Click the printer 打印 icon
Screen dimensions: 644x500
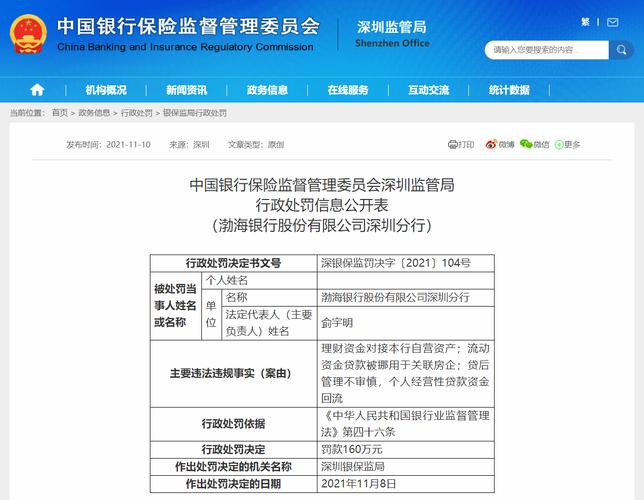pos(461,144)
